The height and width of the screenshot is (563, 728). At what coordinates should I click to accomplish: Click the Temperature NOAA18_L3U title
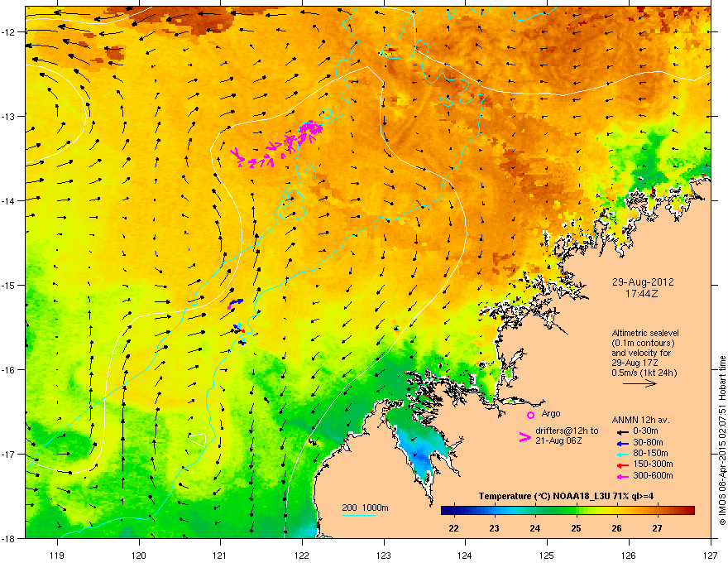click(566, 496)
